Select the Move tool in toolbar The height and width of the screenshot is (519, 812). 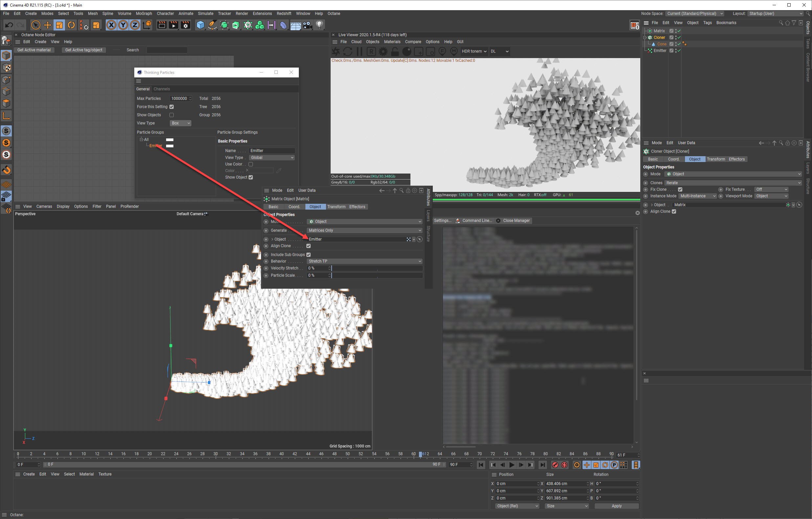pyautogui.click(x=48, y=25)
